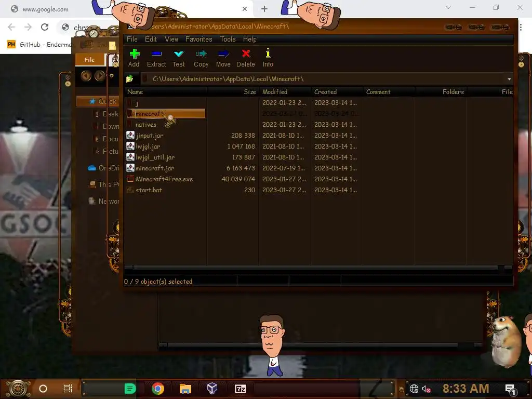
Task: Open the Help menu in 7-Zip
Action: 250,39
